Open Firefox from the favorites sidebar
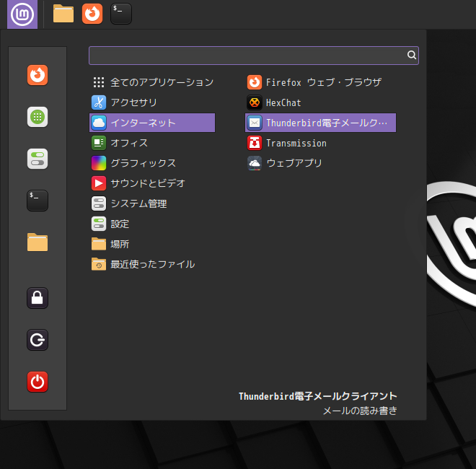The image size is (476, 469). (38, 75)
